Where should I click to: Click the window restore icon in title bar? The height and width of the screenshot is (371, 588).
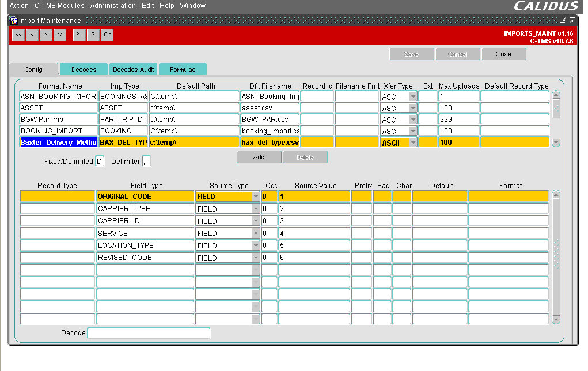coord(572,20)
